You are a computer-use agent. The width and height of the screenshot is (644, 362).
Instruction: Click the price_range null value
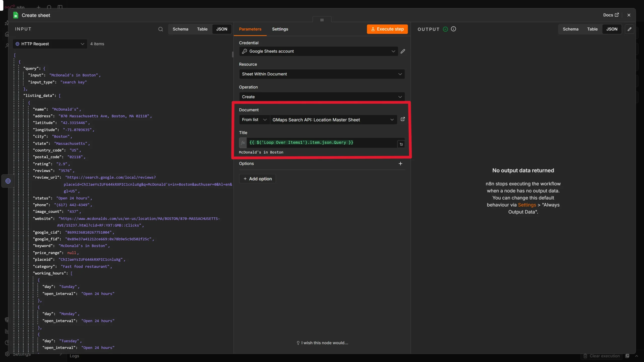(72, 253)
